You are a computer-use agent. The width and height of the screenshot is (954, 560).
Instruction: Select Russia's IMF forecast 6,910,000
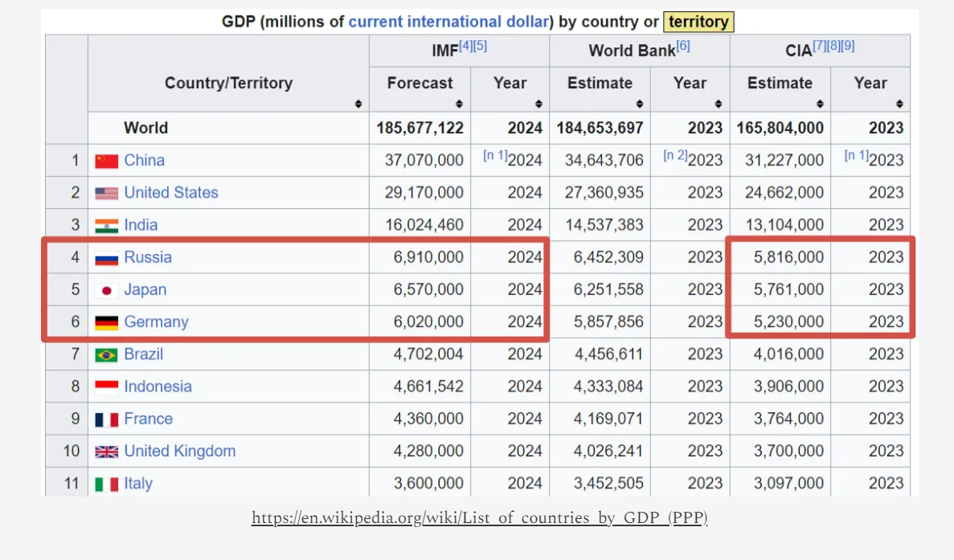(x=428, y=256)
